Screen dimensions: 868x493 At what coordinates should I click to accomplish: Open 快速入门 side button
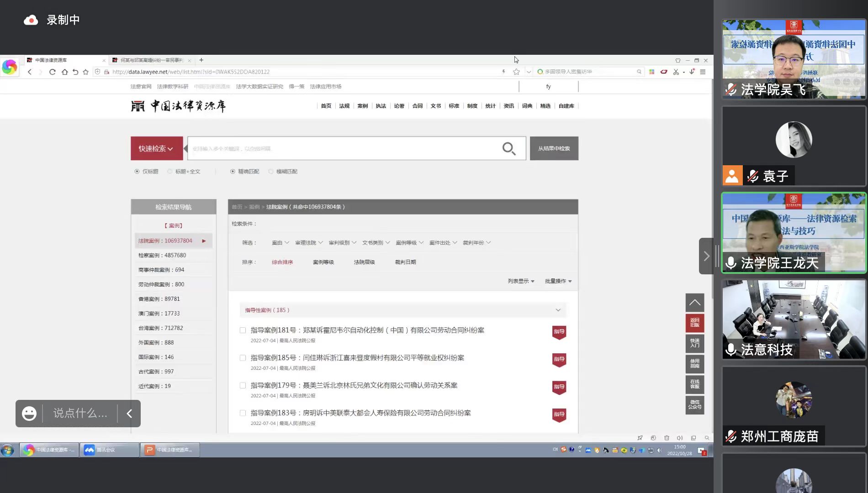click(695, 343)
